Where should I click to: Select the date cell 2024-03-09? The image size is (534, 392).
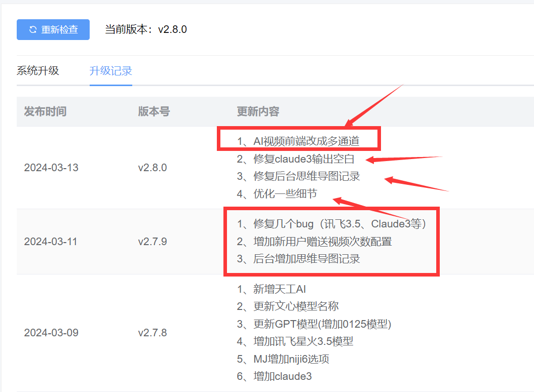click(x=51, y=332)
